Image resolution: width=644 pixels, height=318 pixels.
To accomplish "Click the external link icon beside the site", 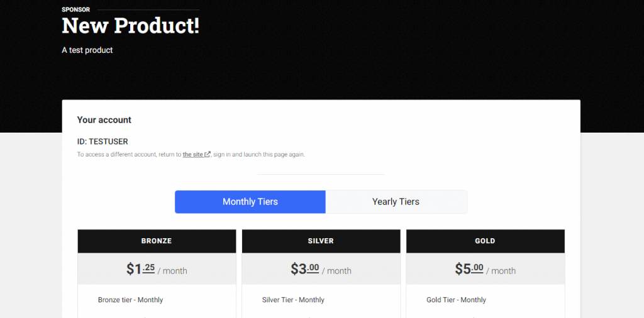I will pos(208,155).
